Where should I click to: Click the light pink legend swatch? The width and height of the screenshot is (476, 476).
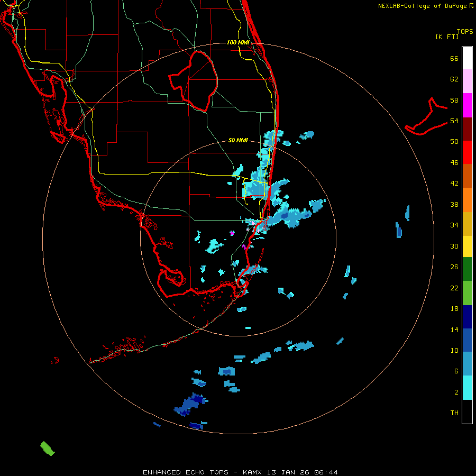(467, 81)
